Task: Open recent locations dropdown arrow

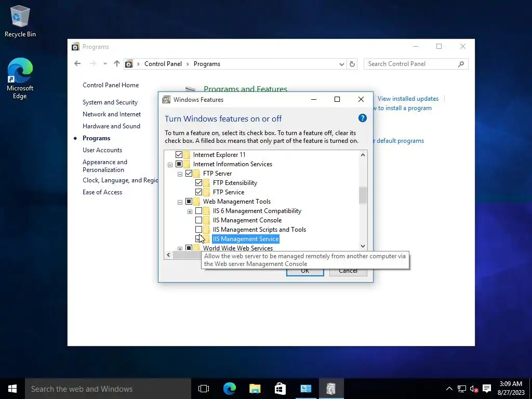Action: tap(105, 64)
